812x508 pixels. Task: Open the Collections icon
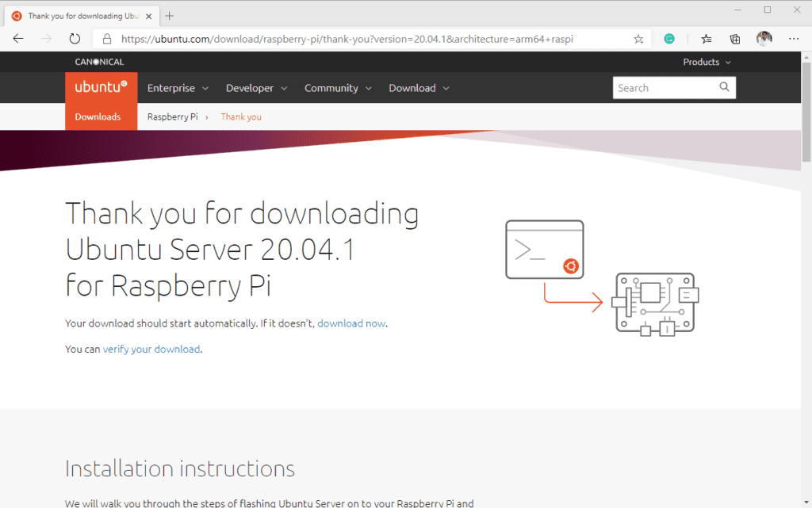(735, 39)
